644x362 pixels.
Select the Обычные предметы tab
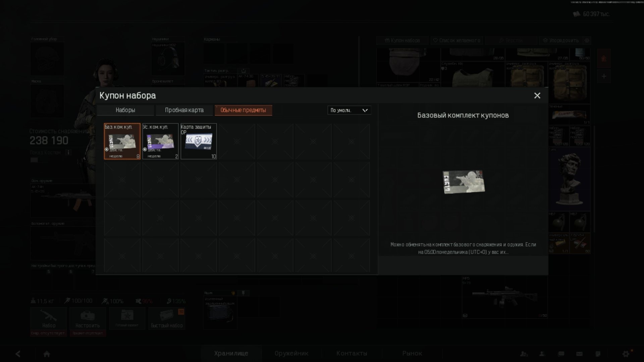point(243,110)
